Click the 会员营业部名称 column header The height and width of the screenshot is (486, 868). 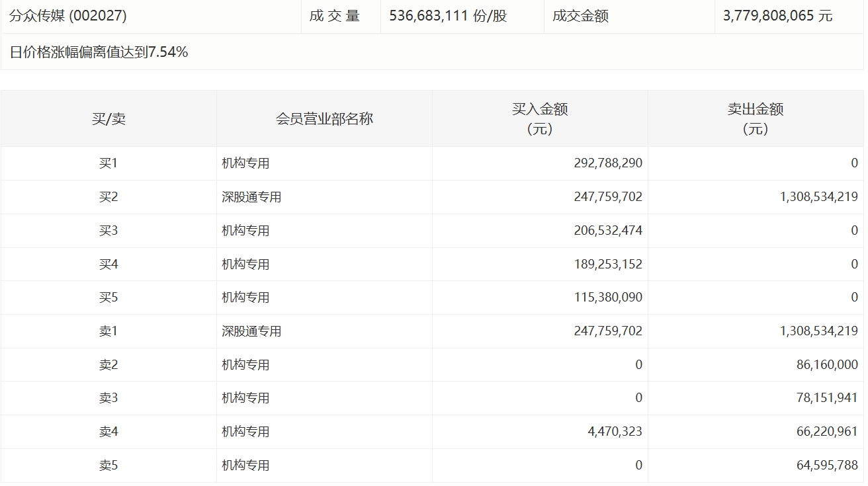tap(324, 119)
